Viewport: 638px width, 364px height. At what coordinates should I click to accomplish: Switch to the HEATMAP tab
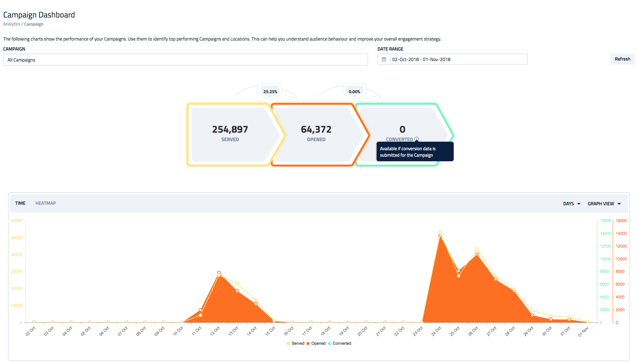pyautogui.click(x=46, y=203)
